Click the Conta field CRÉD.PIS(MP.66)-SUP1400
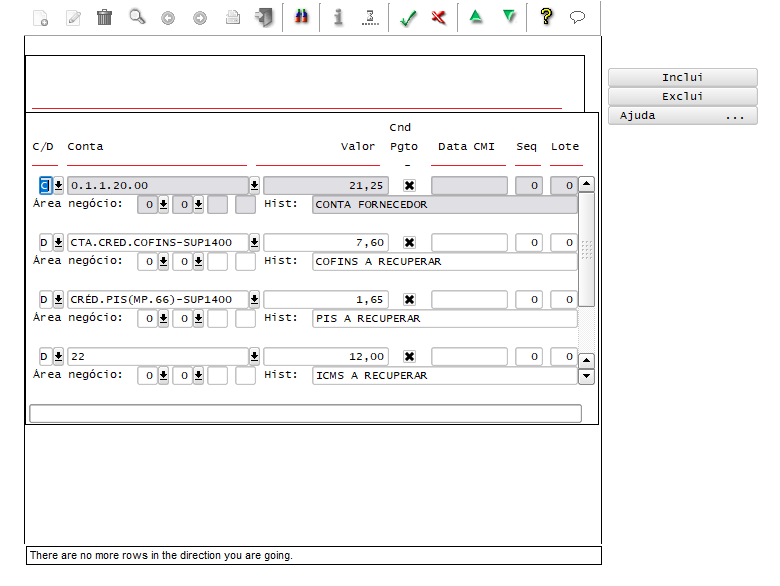This screenshot has height=586, width=780. [158, 299]
